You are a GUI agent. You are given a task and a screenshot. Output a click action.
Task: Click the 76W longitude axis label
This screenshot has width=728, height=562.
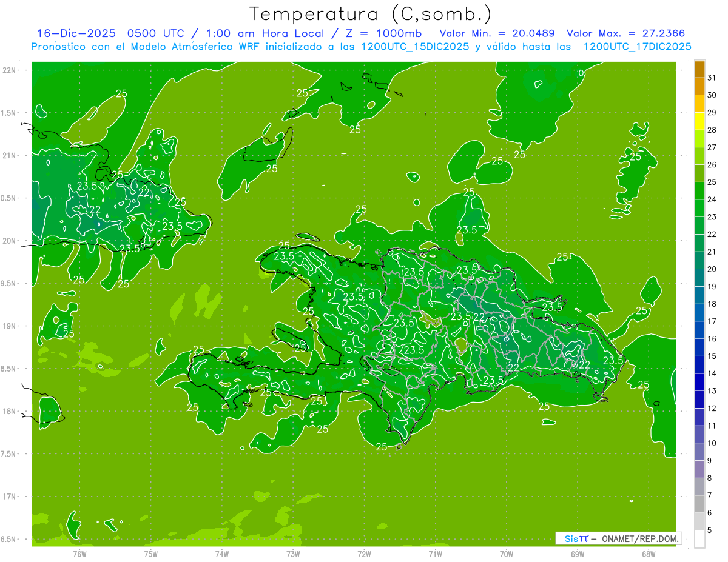[x=79, y=554]
